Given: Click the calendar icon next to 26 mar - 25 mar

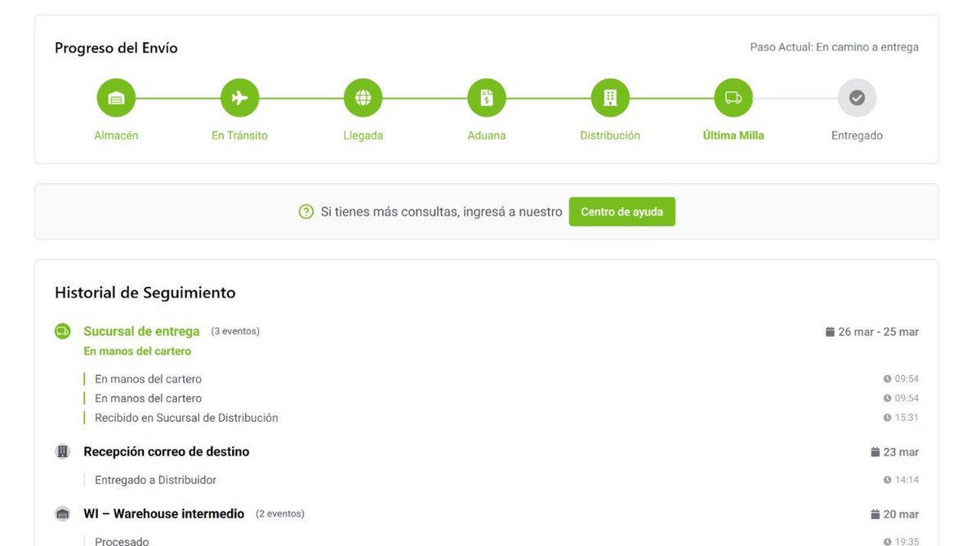Looking at the screenshot, I should [830, 332].
